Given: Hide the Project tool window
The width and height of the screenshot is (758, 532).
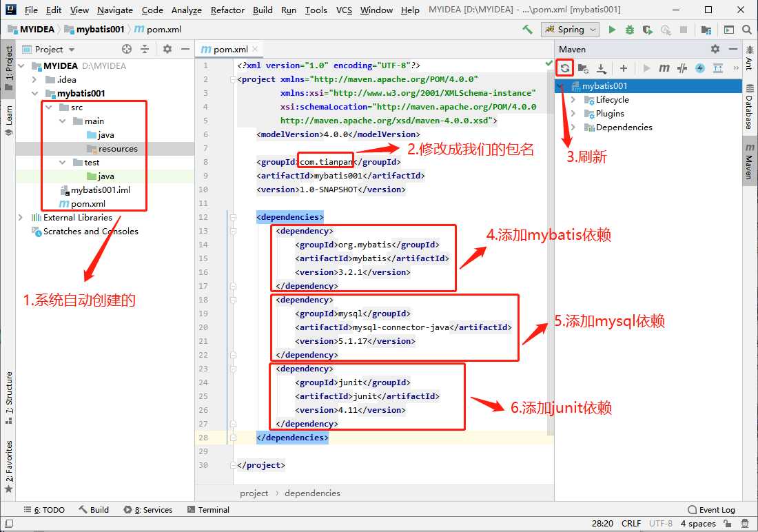Looking at the screenshot, I should (x=185, y=49).
